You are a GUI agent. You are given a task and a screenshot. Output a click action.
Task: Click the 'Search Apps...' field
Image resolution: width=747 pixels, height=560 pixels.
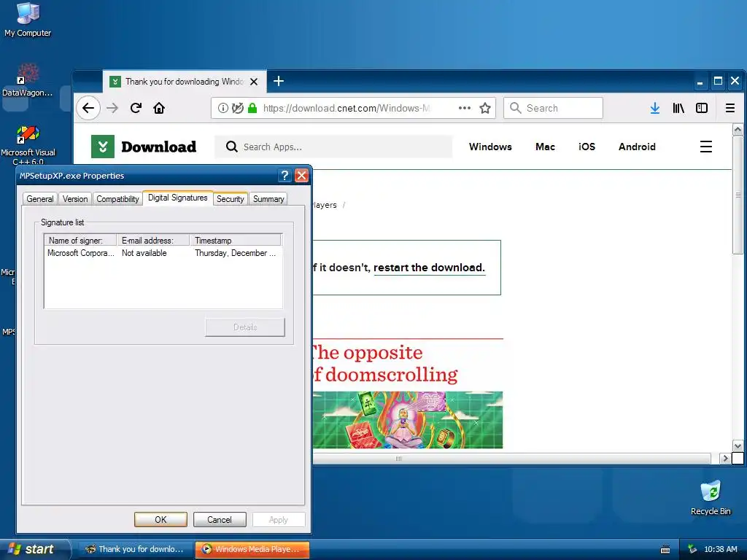coord(333,147)
